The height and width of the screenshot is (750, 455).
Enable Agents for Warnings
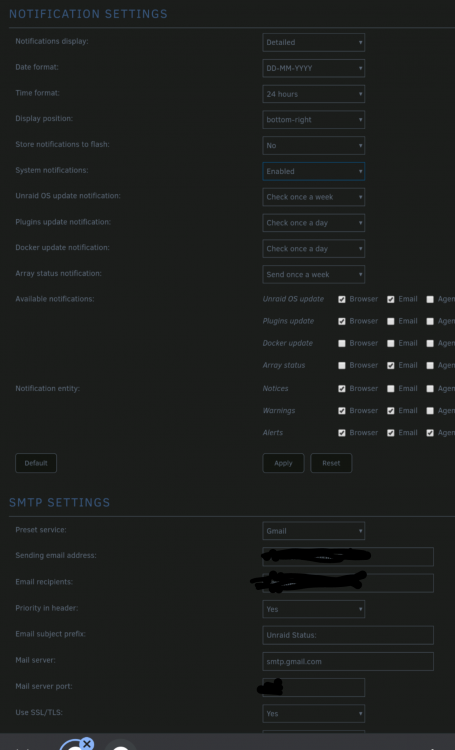click(x=430, y=411)
